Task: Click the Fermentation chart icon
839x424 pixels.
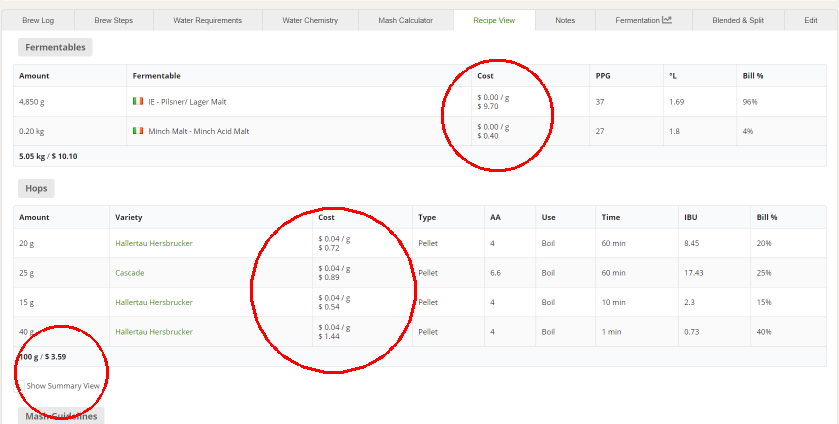Action: 667,20
